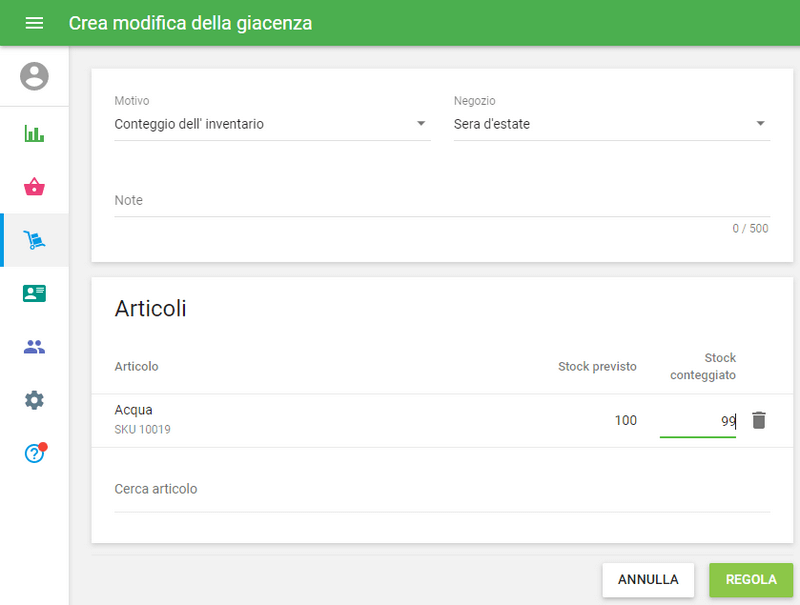This screenshot has width=800, height=605.
Task: Open the reports bar-chart icon
Action: [34, 133]
